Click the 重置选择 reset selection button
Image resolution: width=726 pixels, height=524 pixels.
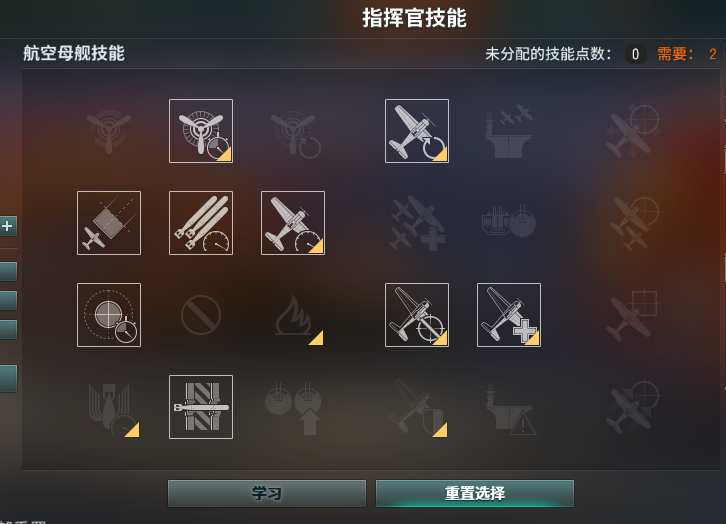pos(475,493)
